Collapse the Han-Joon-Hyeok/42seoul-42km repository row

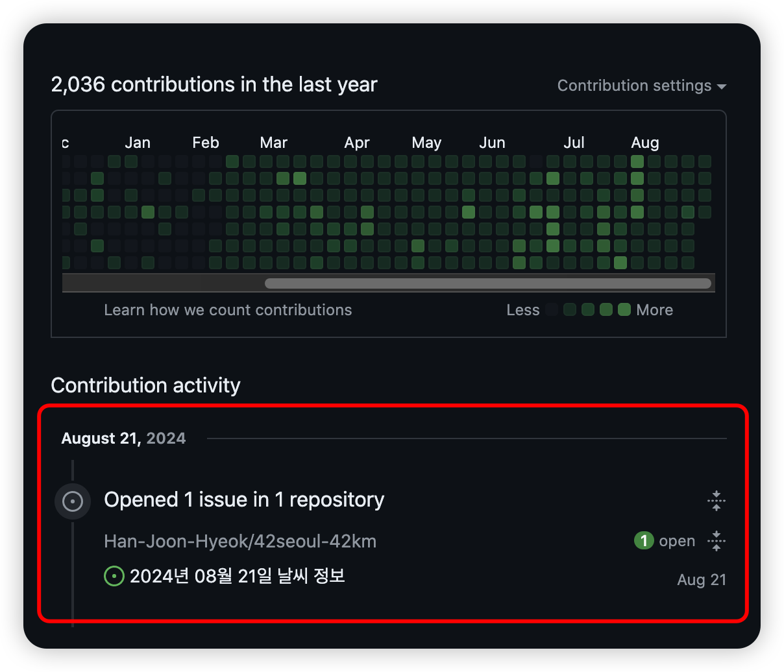tap(716, 540)
